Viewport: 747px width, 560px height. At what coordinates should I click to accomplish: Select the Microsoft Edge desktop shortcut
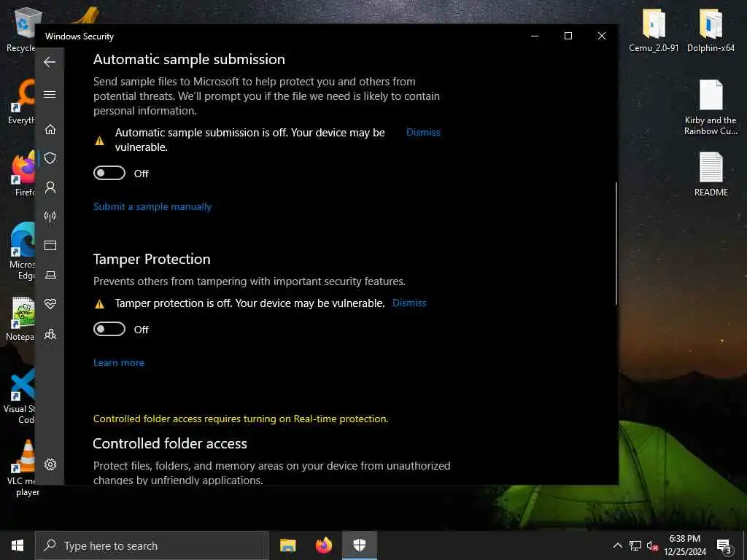(21, 252)
